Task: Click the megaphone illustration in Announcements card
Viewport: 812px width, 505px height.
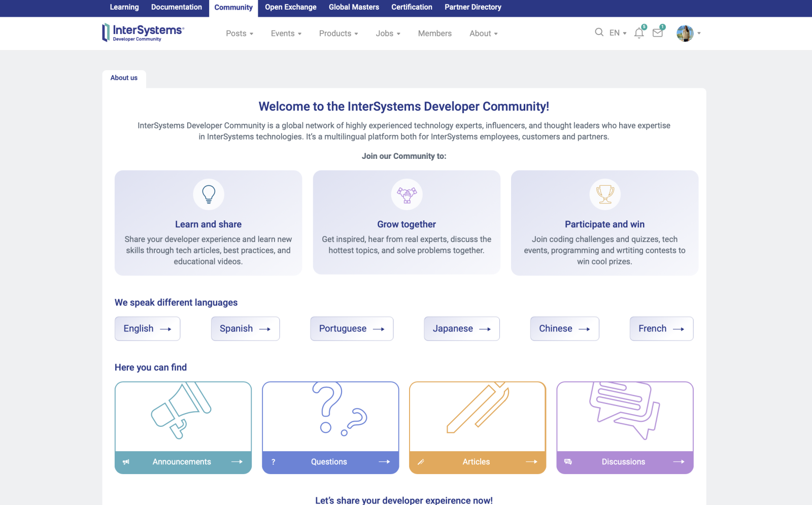Action: tap(181, 410)
